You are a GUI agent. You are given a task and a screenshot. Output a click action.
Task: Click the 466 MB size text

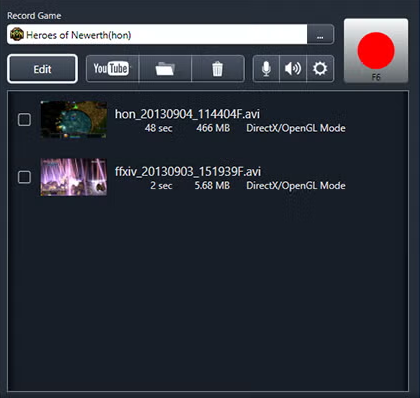pyautogui.click(x=213, y=128)
